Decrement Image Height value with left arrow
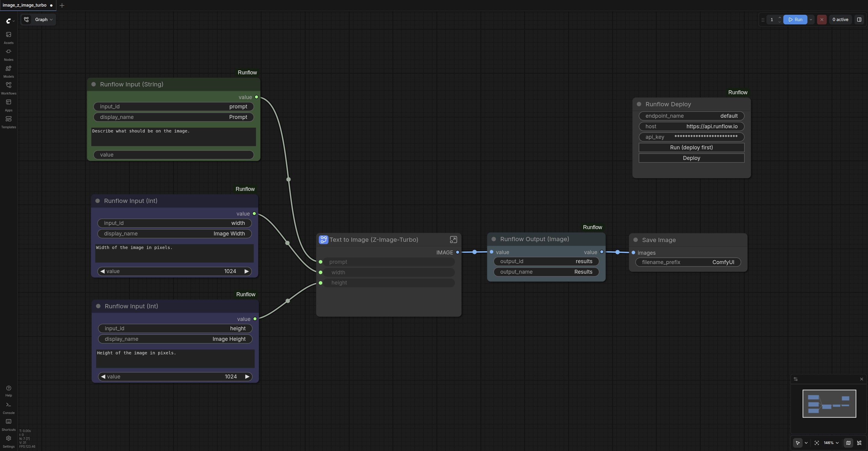Image resolution: width=868 pixels, height=451 pixels. coord(103,377)
